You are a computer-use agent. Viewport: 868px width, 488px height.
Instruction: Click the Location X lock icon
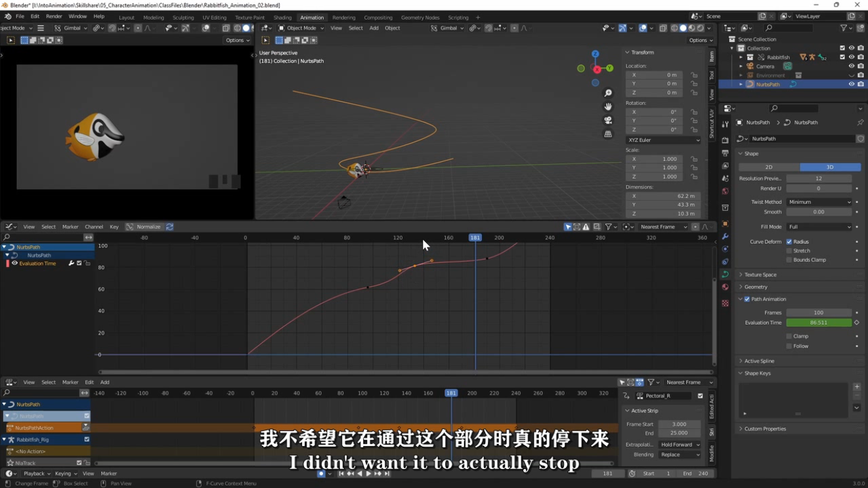694,75
